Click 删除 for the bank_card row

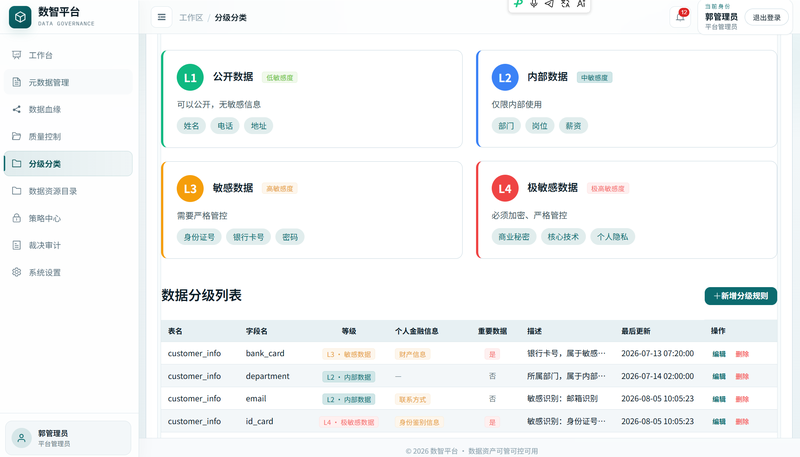tap(742, 354)
